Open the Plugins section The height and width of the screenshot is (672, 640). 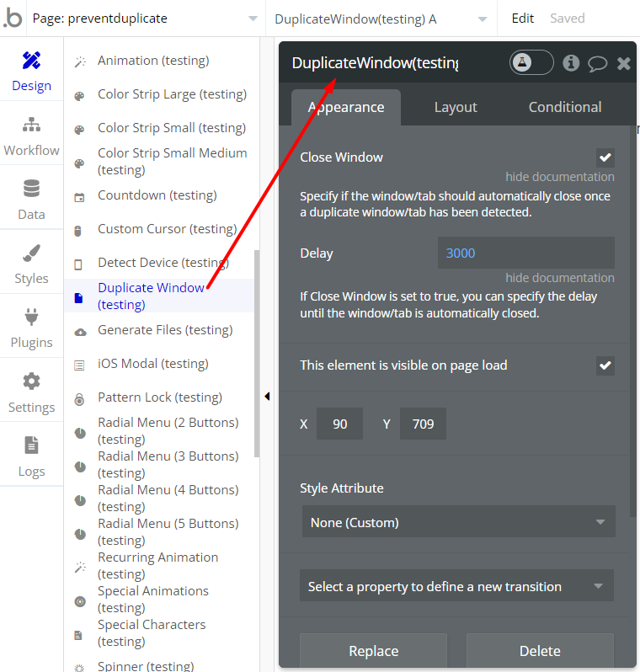tap(31, 328)
